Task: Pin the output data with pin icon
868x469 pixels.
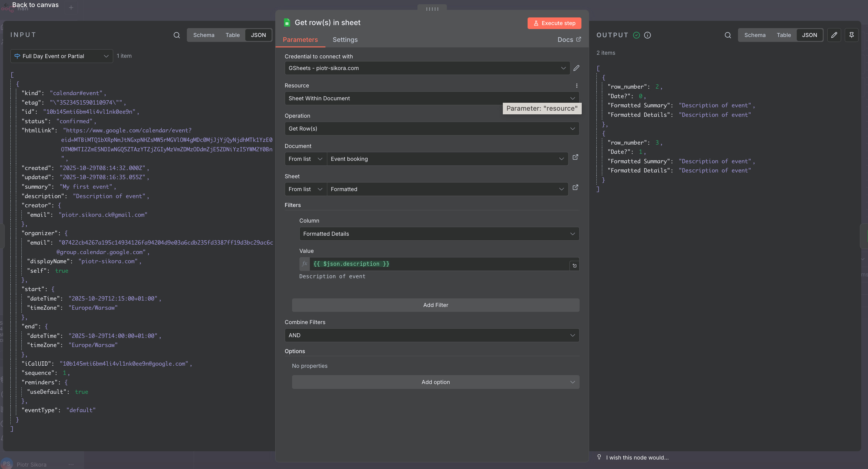Action: [x=851, y=35]
